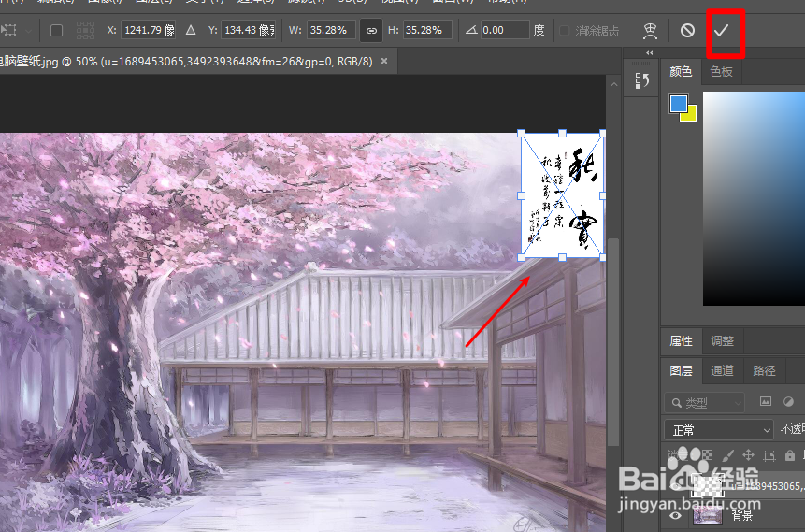The width and height of the screenshot is (805, 532).
Task: Select the wallpaper jpg document tab
Action: coord(186,62)
